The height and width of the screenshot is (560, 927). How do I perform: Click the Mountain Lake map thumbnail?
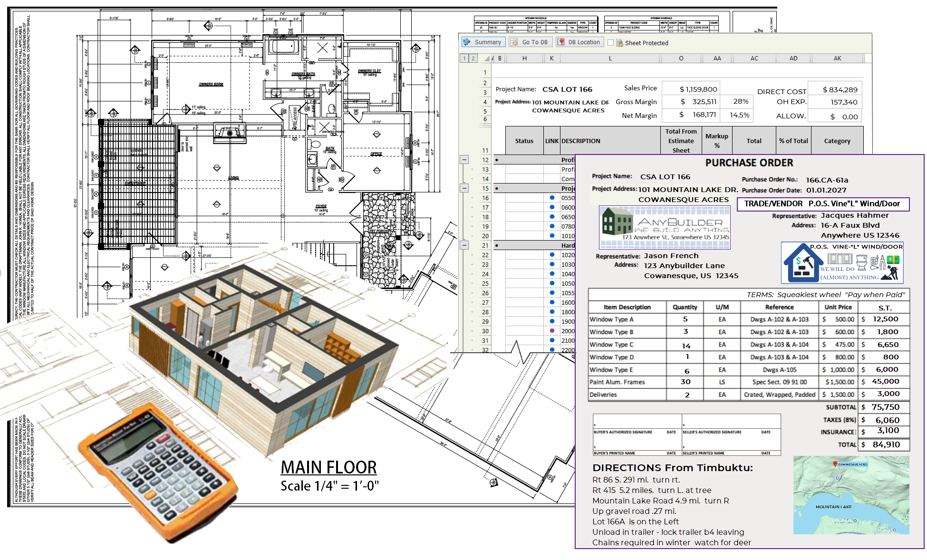click(x=851, y=495)
